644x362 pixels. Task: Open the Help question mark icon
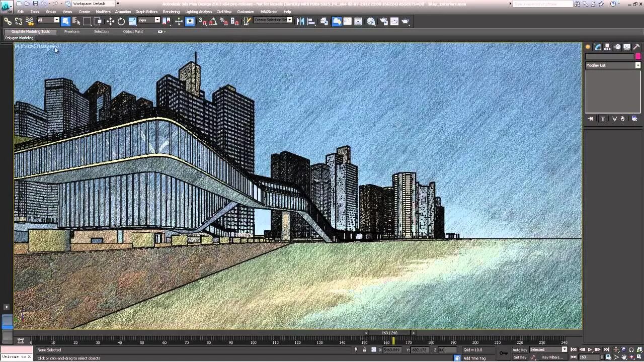tap(613, 4)
